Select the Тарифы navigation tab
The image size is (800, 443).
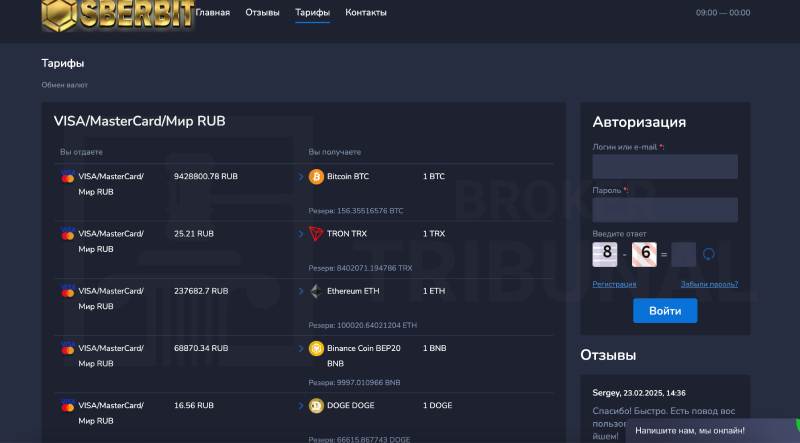312,13
